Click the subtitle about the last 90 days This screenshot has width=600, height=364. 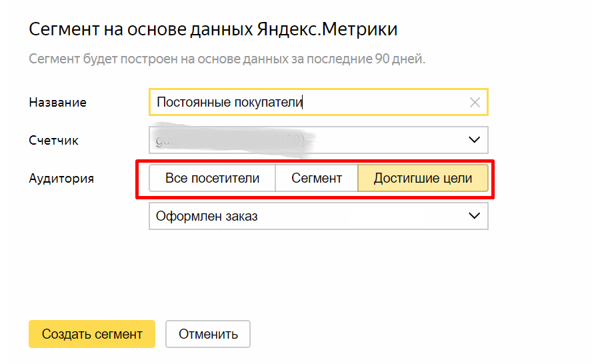227,59
